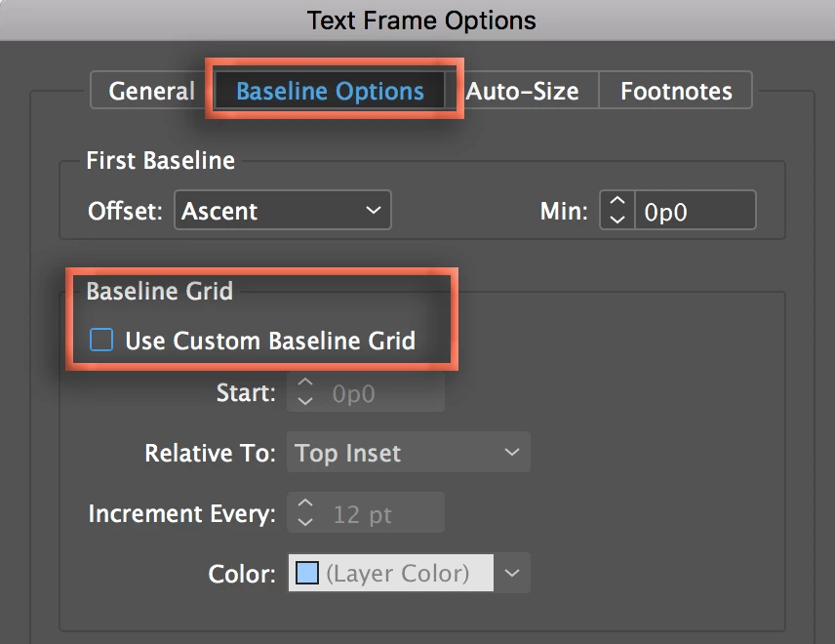This screenshot has height=644, width=835.
Task: Open the Offset dropdown showing Ascent
Action: pyautogui.click(x=283, y=211)
